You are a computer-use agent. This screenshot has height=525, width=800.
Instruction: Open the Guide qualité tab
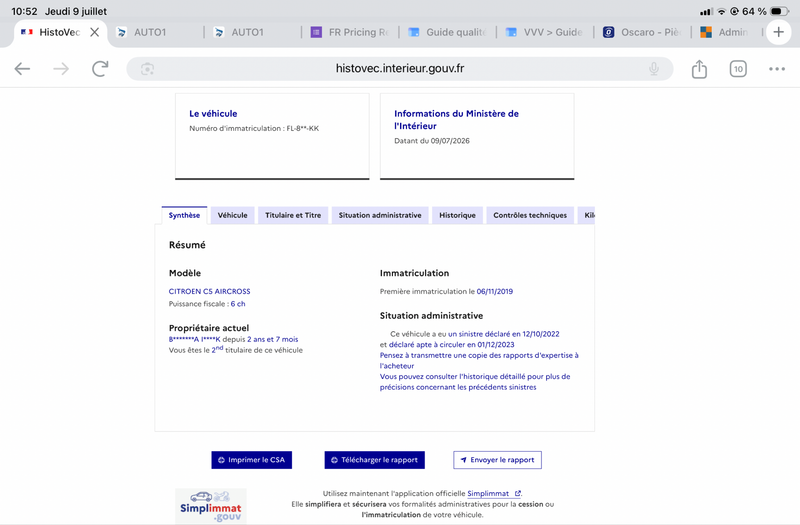(x=448, y=32)
